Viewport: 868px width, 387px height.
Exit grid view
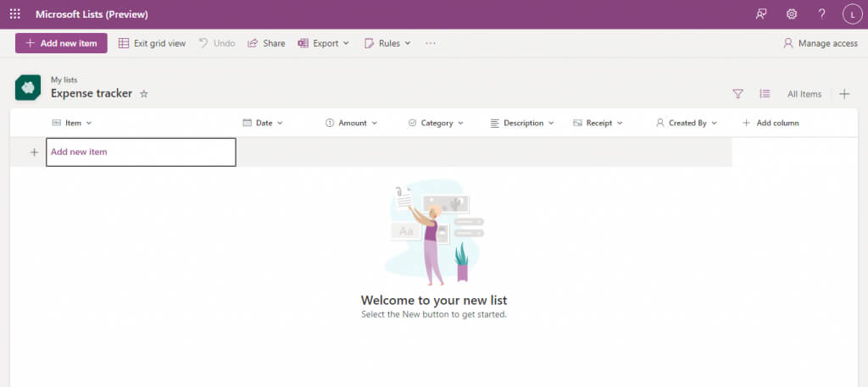coord(153,43)
